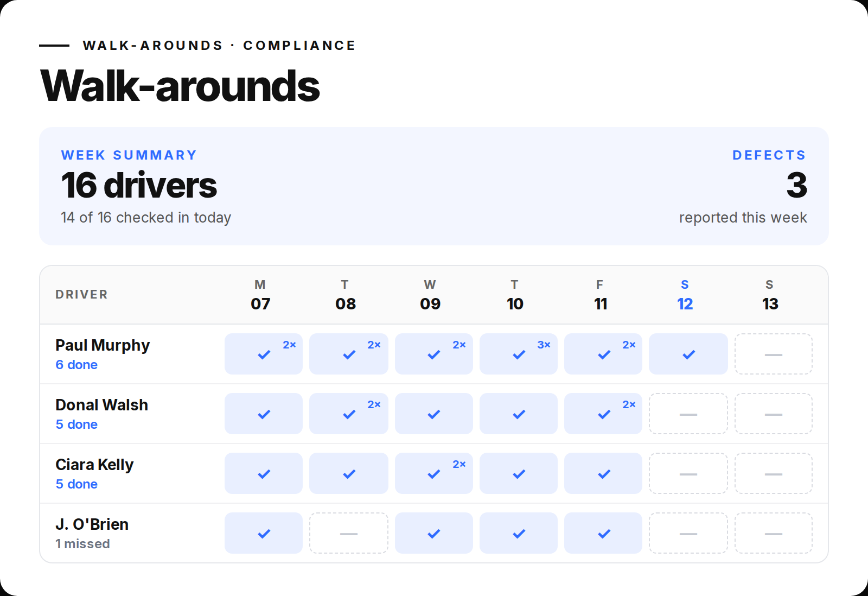The image size is (868, 596).
Task: Click '5 done' under Ciara Kelly
Action: [76, 484]
